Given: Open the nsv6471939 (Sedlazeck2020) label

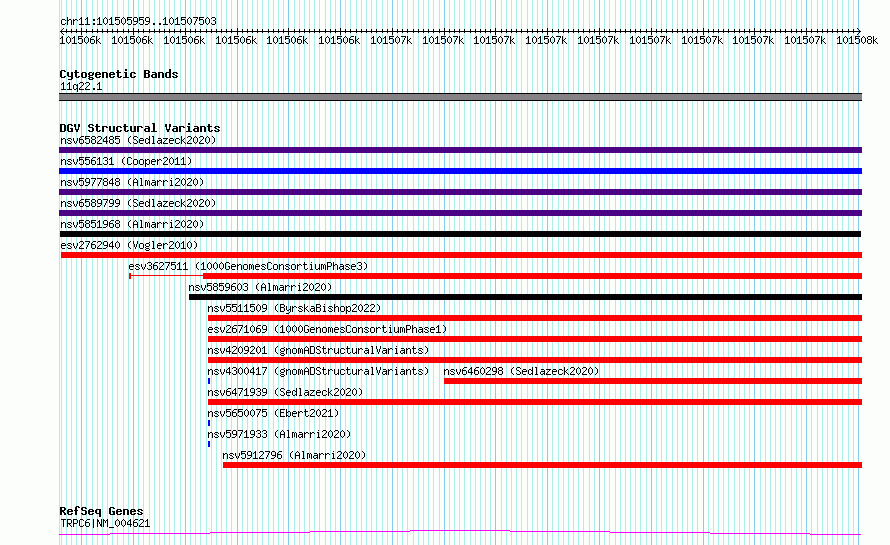Looking at the screenshot, I should 285,392.
